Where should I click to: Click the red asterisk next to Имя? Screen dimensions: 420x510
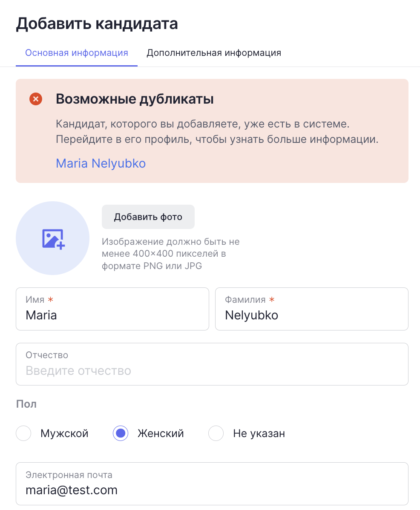click(50, 299)
